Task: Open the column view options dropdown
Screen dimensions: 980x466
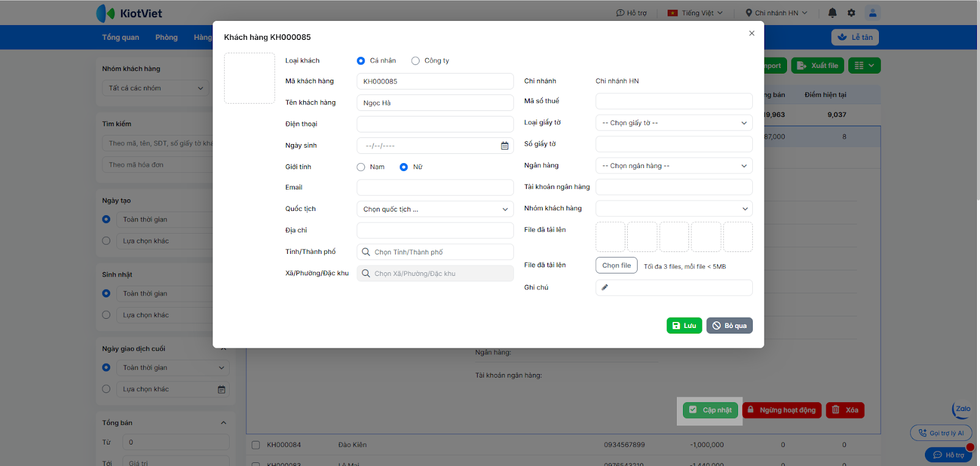Action: pyautogui.click(x=864, y=66)
